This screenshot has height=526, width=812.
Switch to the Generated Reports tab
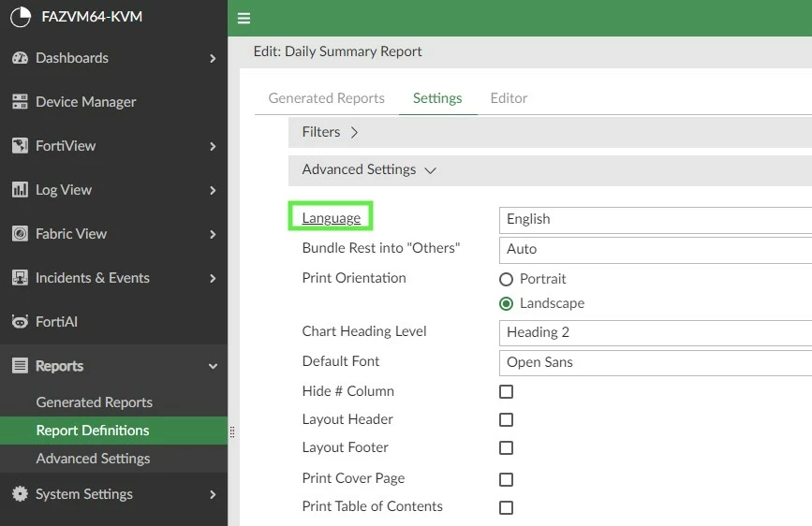click(326, 98)
